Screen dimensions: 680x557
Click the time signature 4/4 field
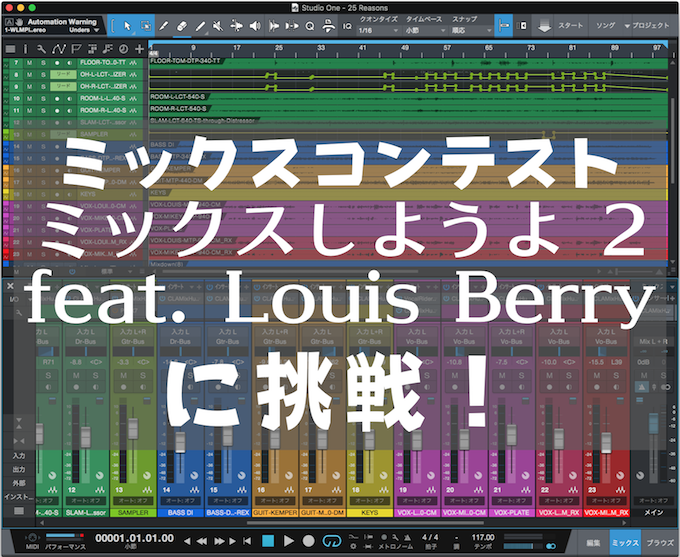tap(430, 537)
